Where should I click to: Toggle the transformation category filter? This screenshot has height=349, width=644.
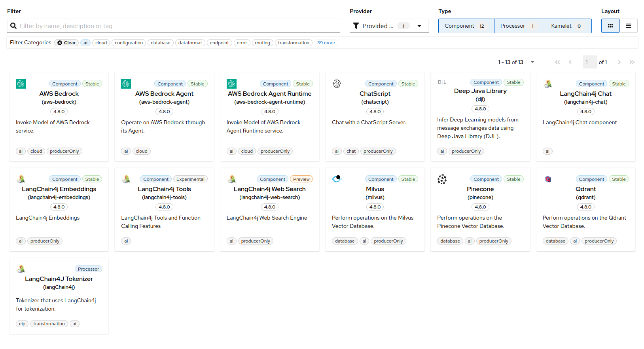[294, 43]
